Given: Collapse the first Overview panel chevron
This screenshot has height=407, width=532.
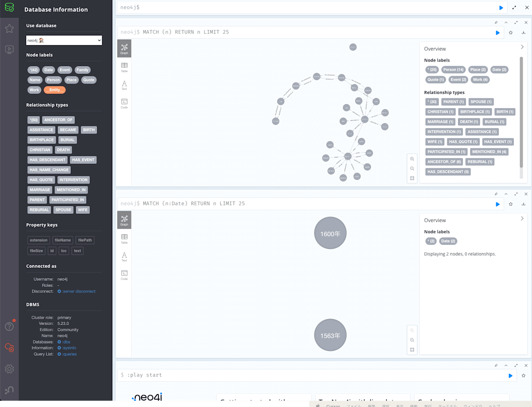Looking at the screenshot, I should tap(522, 47).
